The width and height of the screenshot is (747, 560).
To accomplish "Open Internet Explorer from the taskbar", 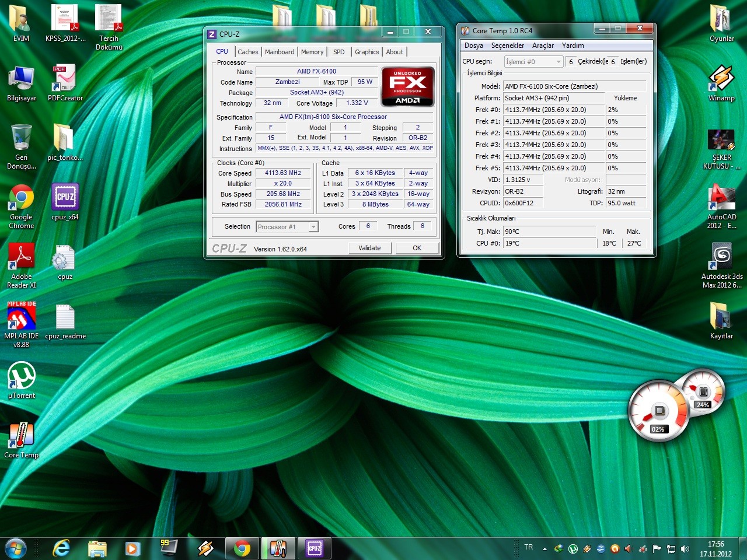I will click(x=61, y=548).
